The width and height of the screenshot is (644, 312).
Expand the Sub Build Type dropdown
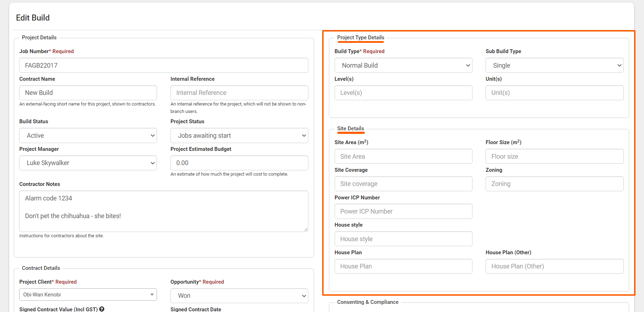coord(554,66)
